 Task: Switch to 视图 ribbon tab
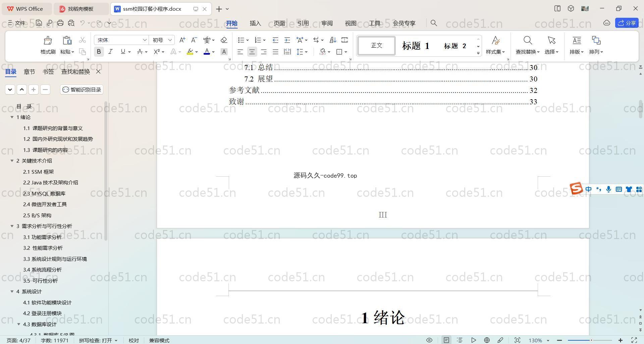pos(351,23)
